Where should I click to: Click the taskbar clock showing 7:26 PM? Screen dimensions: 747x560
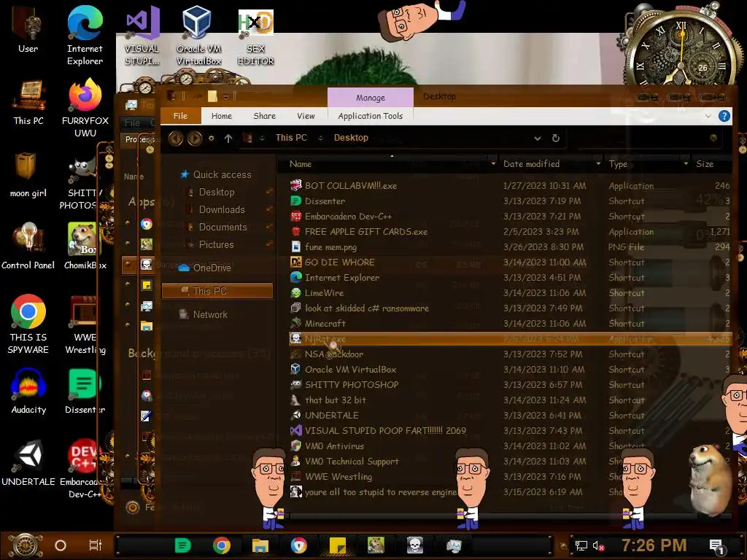coord(654,545)
